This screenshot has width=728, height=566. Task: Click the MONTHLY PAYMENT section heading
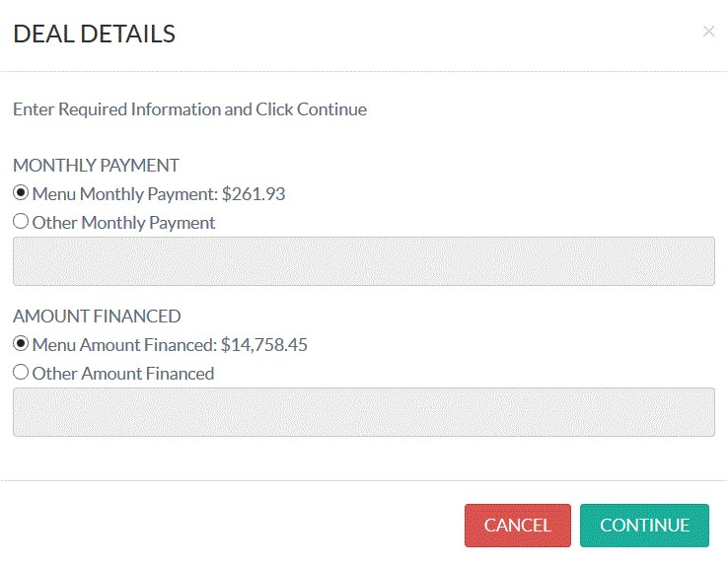pyautogui.click(x=96, y=165)
